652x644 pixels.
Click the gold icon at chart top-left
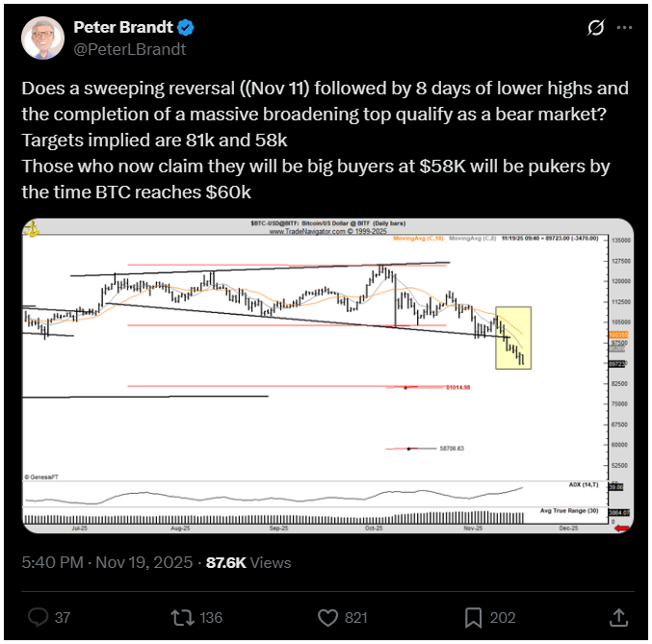[33, 228]
